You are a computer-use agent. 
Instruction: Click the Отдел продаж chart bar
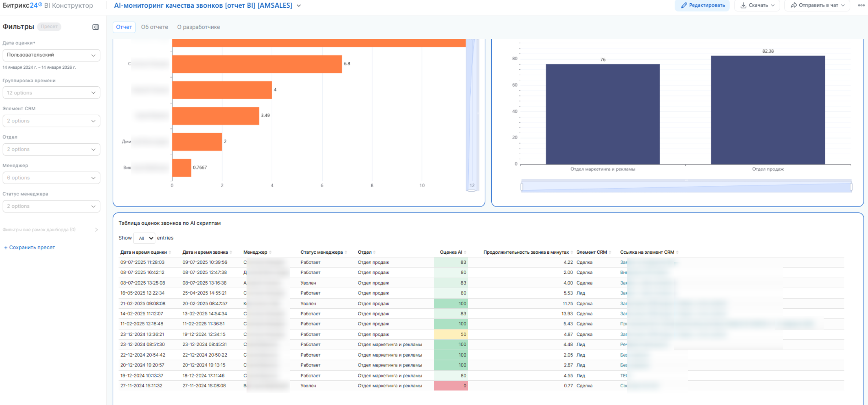coord(767,110)
